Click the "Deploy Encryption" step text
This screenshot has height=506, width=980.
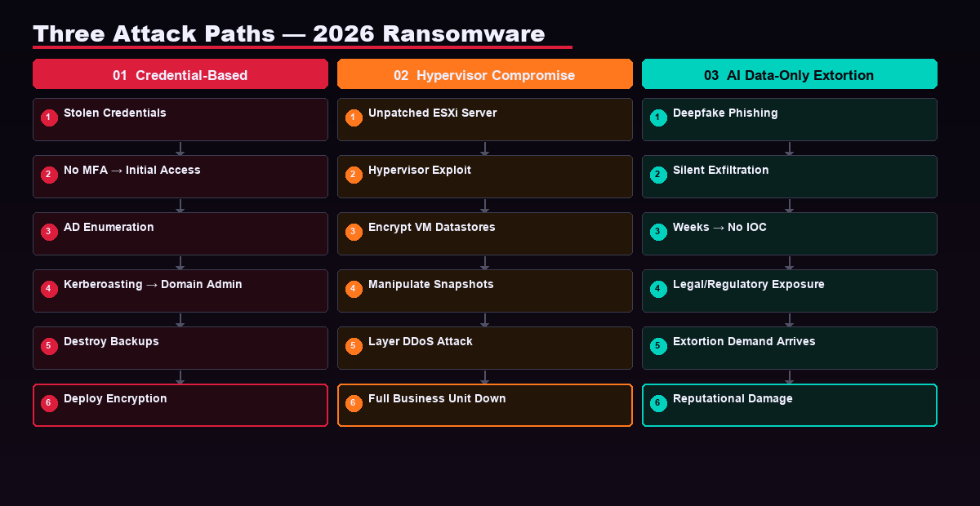(115, 398)
